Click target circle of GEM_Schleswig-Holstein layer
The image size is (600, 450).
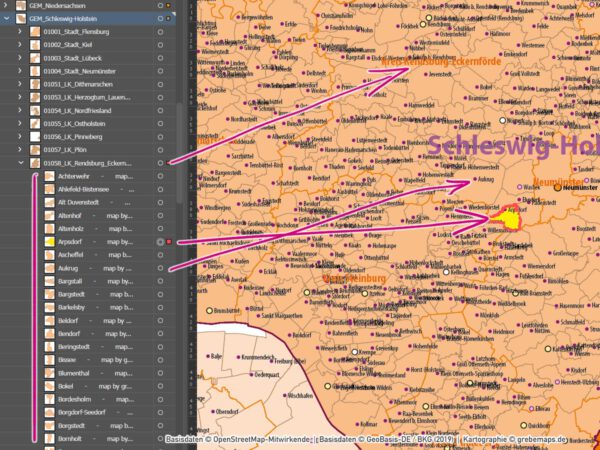tap(160, 19)
